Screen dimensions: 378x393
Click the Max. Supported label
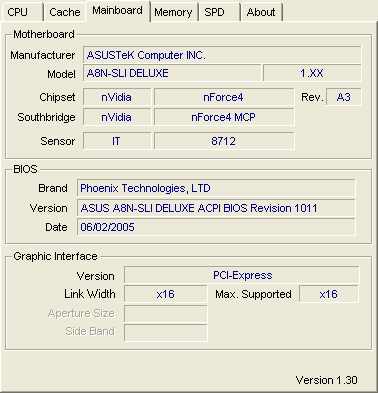point(253,294)
